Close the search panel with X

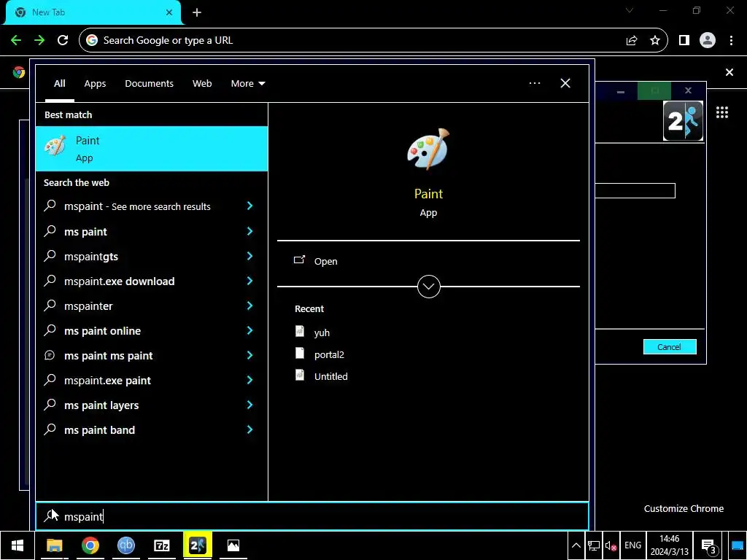point(565,83)
